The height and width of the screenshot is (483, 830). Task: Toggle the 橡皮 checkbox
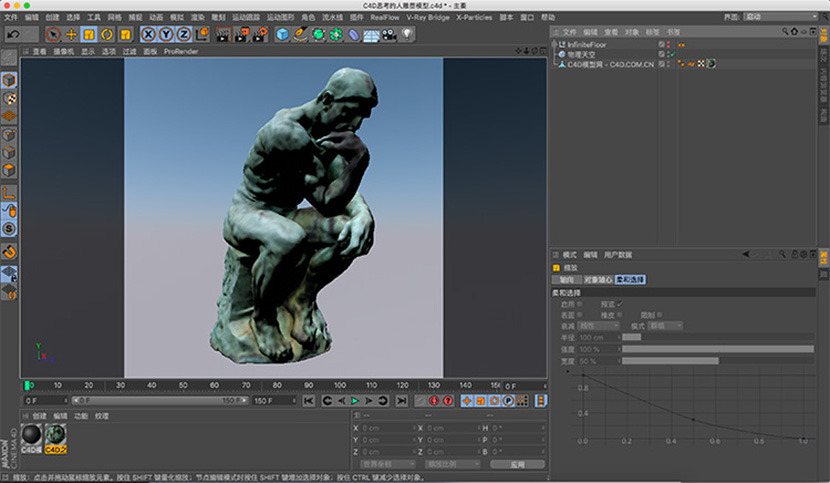point(620,315)
